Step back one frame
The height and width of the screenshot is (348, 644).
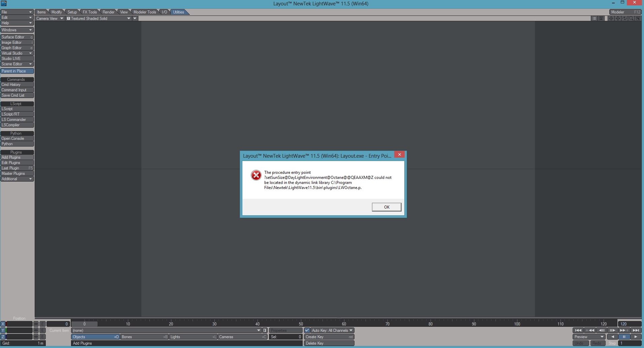click(601, 330)
